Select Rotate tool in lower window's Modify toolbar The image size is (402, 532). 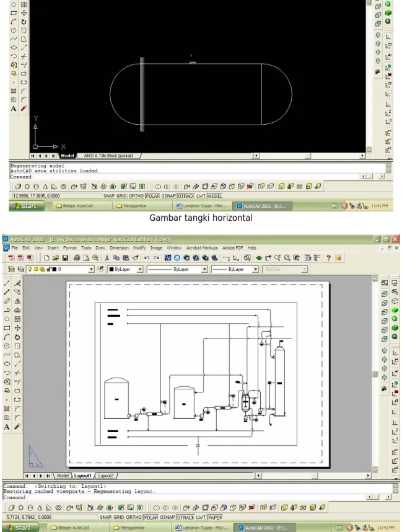point(17,337)
